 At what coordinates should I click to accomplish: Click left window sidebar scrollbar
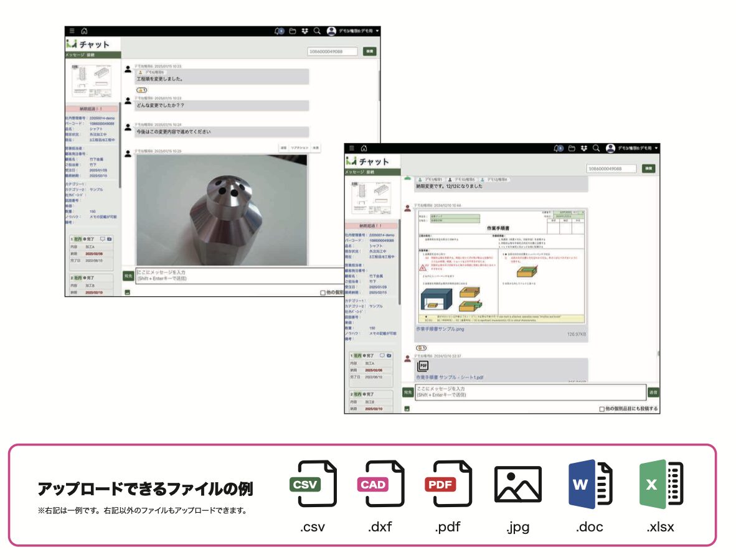pyautogui.click(x=120, y=146)
